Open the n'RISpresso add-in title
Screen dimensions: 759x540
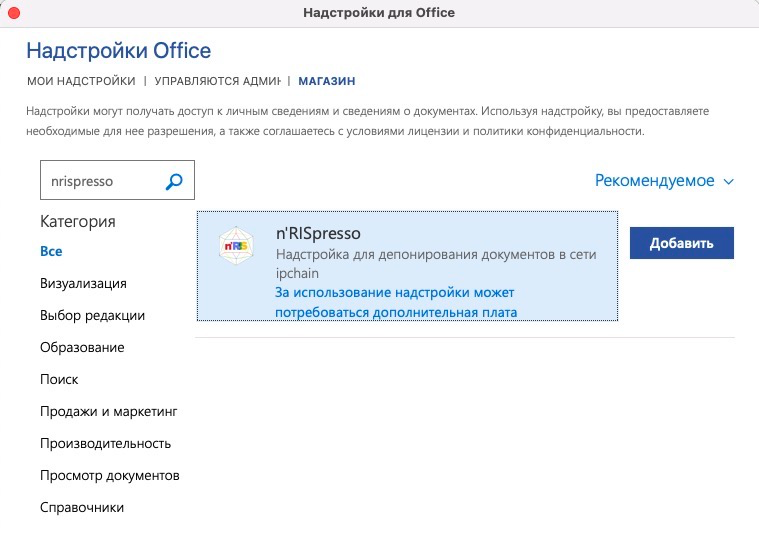tap(318, 233)
